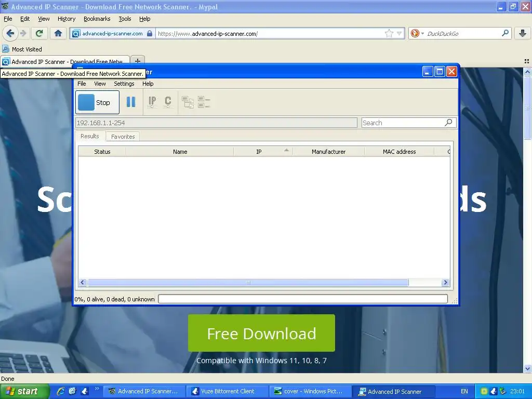Click the EN language indicator
The width and height of the screenshot is (532, 399).
tap(464, 392)
